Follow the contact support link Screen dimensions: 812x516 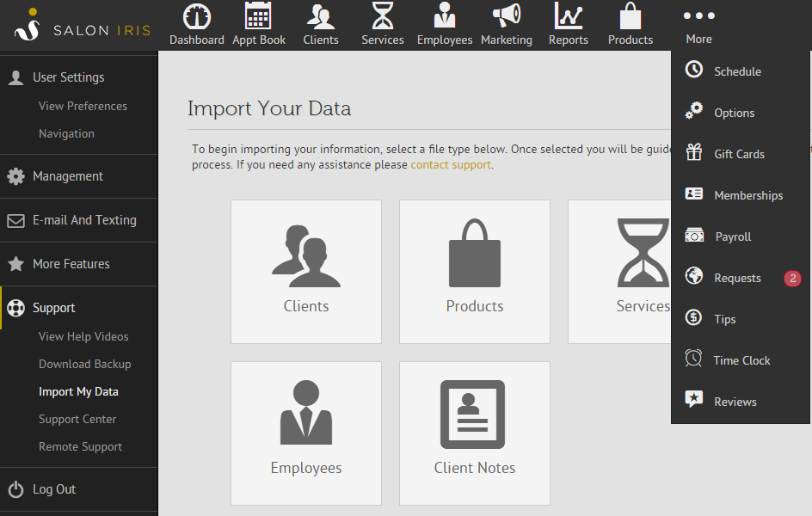[450, 164]
